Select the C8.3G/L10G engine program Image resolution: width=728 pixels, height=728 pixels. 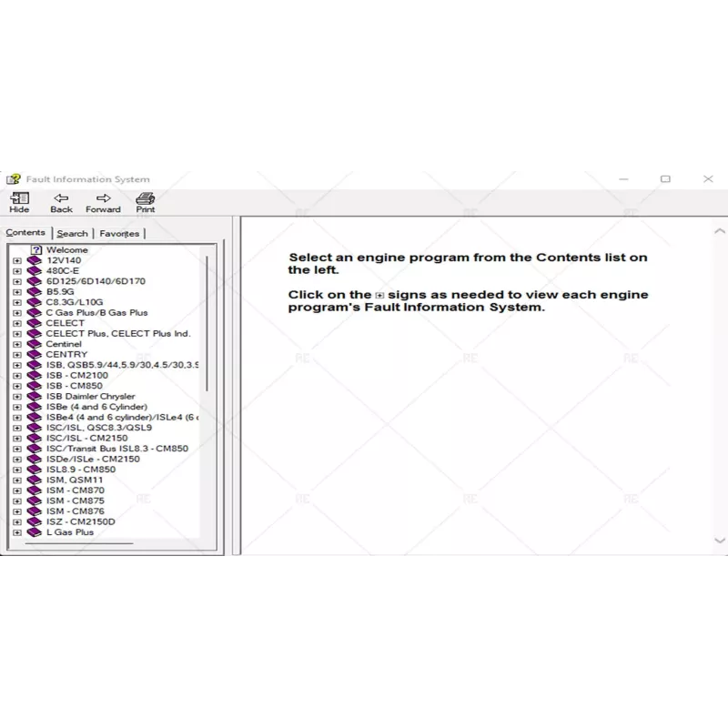point(72,302)
